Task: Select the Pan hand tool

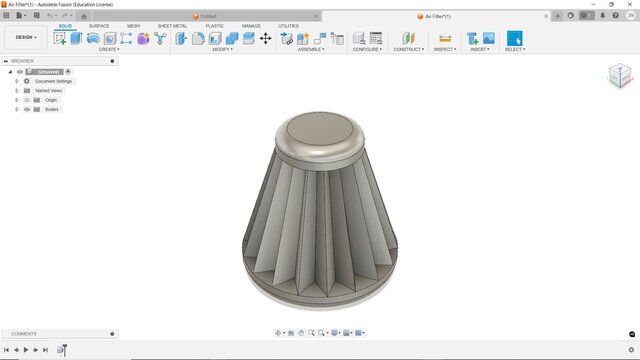Action: coord(301,333)
